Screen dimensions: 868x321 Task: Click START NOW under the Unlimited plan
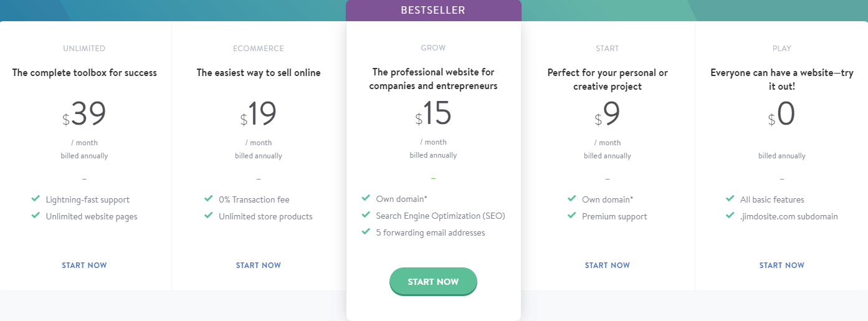point(84,266)
